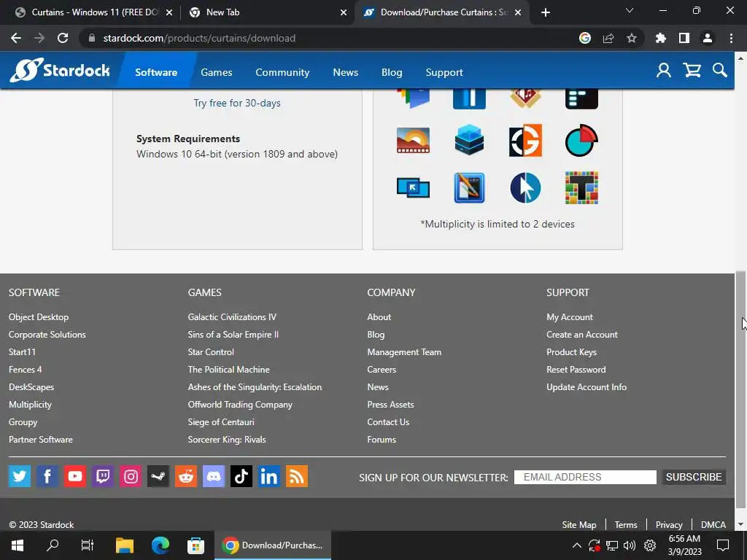Open the Contact Us link
Viewport: 747px width, 560px height.
[388, 422]
